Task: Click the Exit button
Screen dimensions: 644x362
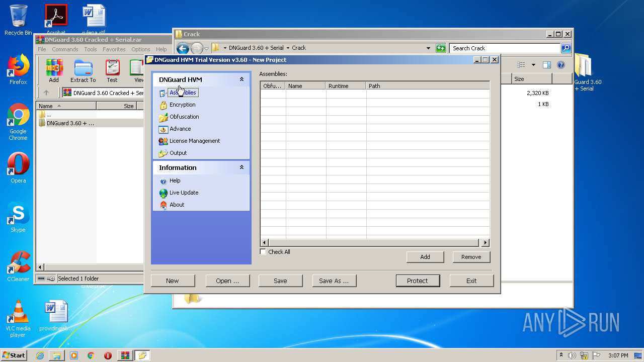Action: point(471,281)
